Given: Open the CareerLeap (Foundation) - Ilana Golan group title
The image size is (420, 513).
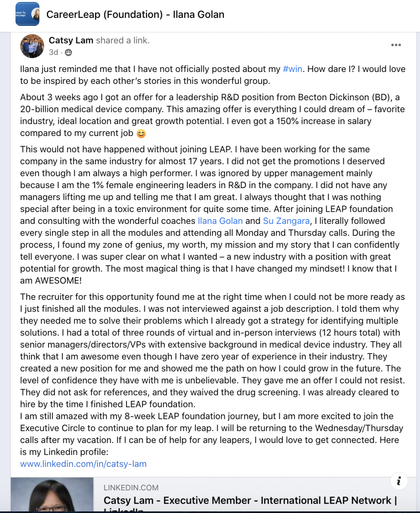Looking at the screenshot, I should coord(135,14).
